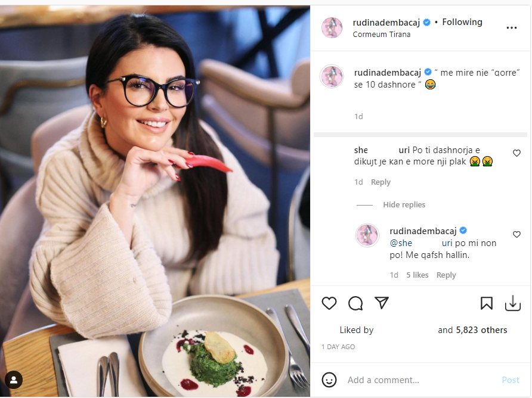Open rudinadembacaj profile avatar in header
The height and width of the screenshot is (398, 532).
coord(332,27)
